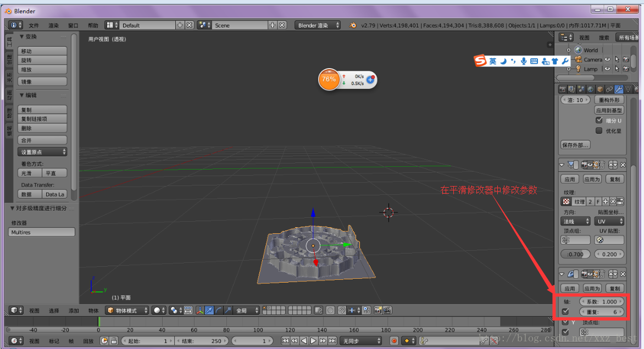Open the 法线 direction dropdown

575,221
